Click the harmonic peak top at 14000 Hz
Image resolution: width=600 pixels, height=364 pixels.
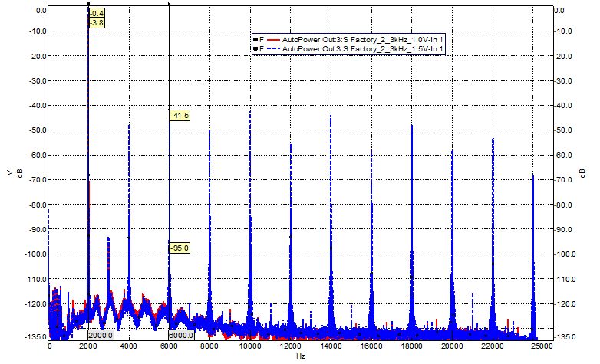(x=331, y=116)
